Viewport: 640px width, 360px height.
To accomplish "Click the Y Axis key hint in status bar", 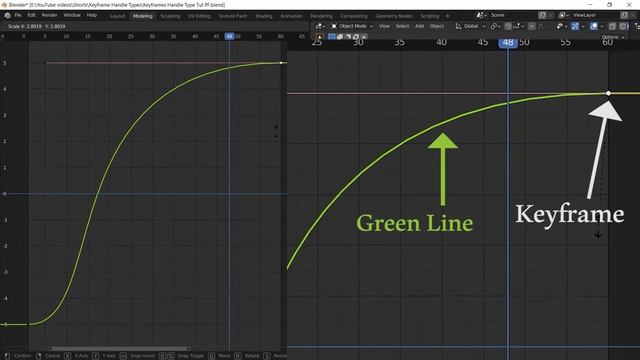I will point(104,356).
